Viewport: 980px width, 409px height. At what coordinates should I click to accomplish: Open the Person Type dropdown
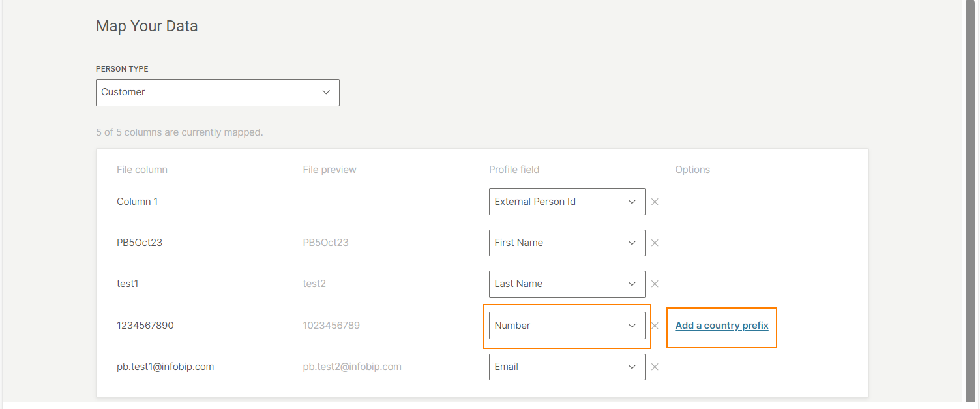coord(217,93)
